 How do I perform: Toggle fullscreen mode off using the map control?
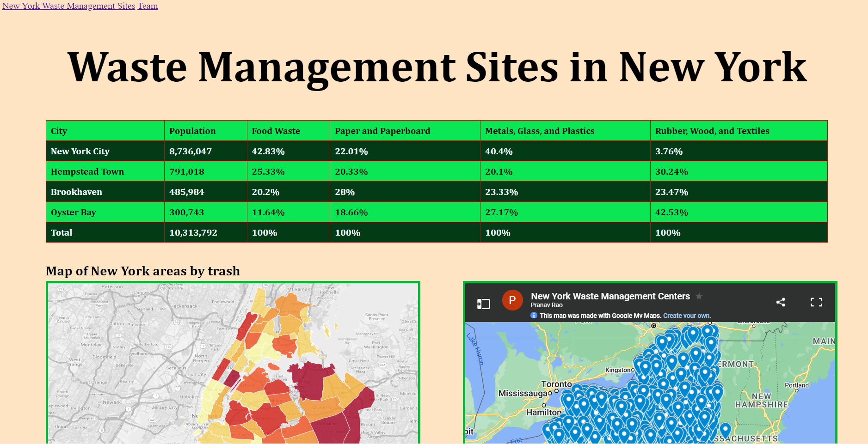point(817,303)
